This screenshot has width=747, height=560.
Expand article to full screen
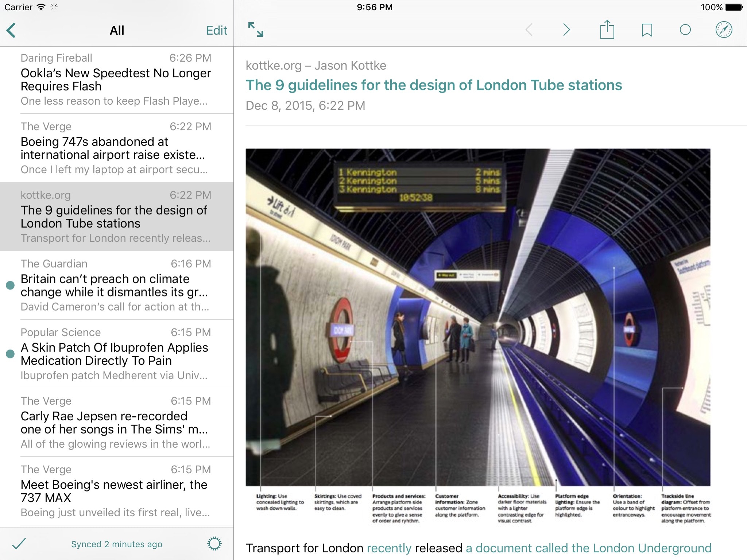pyautogui.click(x=255, y=30)
